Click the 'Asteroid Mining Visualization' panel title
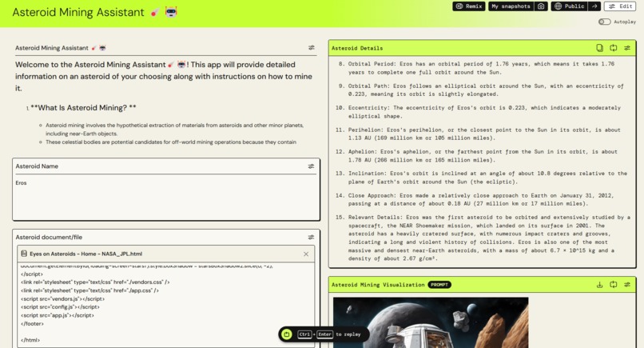Viewport: 644px width, 348px height. point(378,285)
